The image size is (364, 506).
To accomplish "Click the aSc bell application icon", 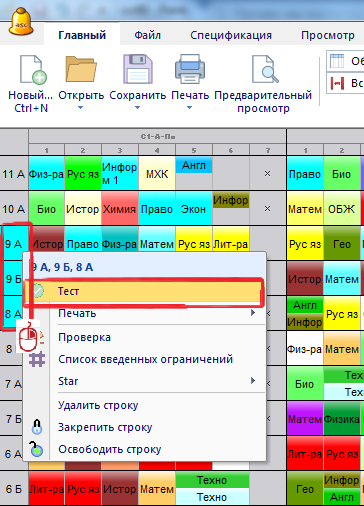I will 21,22.
